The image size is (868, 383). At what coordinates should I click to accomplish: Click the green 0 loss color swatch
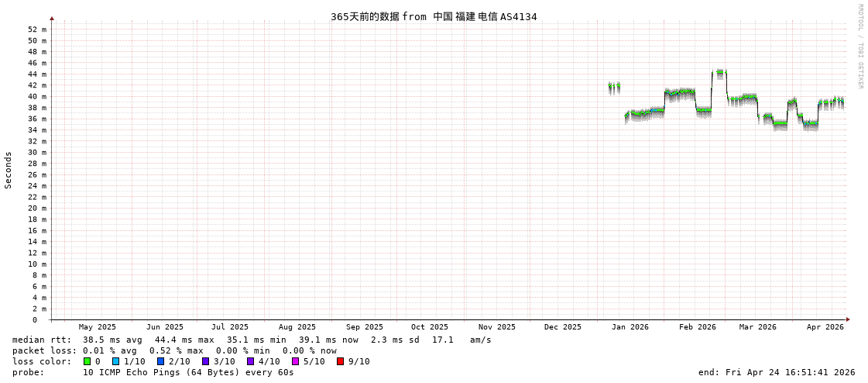tap(87, 361)
